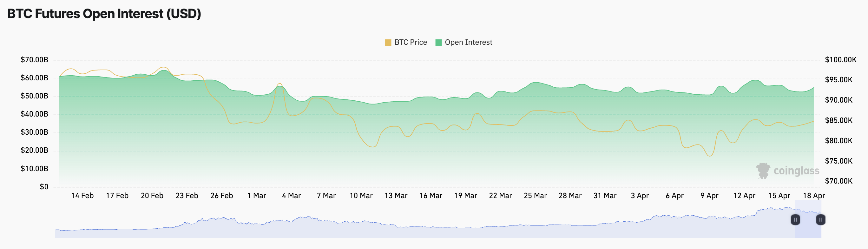
Task: Click the 25 Mar date label
Action: click(535, 196)
